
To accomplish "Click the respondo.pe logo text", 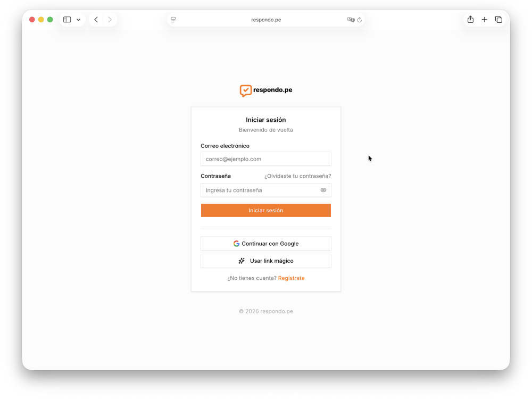I will 273,90.
